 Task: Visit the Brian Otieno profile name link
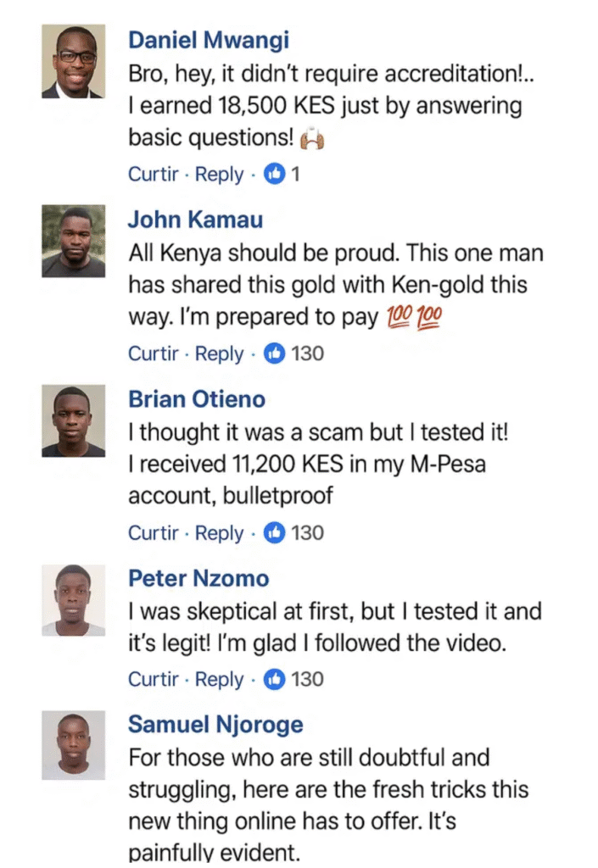(197, 399)
